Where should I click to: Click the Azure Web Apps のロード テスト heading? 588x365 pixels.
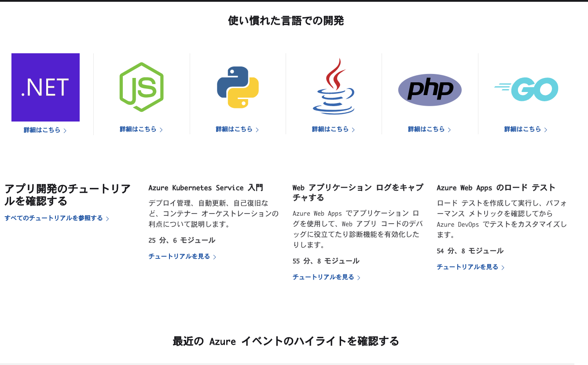pyautogui.click(x=496, y=188)
